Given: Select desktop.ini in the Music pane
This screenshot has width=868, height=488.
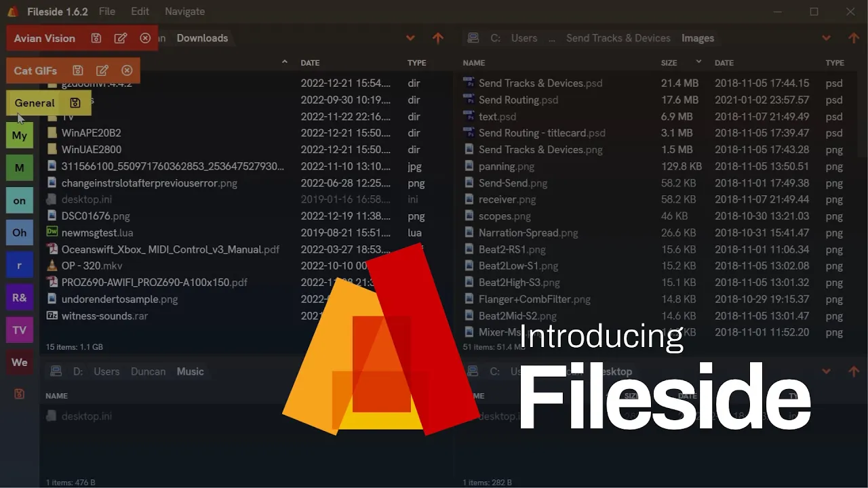Looking at the screenshot, I should [x=86, y=416].
